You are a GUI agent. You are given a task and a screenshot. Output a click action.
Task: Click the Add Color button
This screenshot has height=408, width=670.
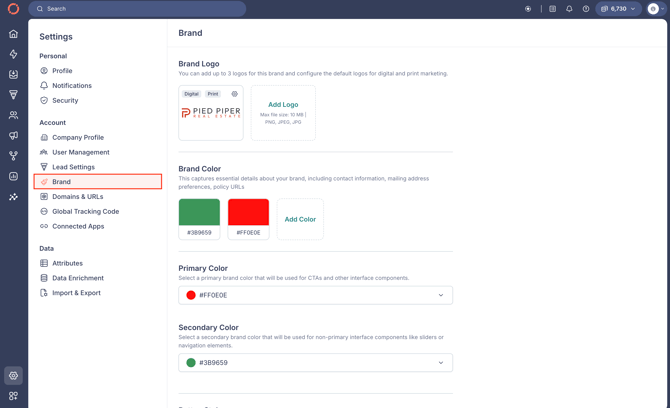(300, 219)
